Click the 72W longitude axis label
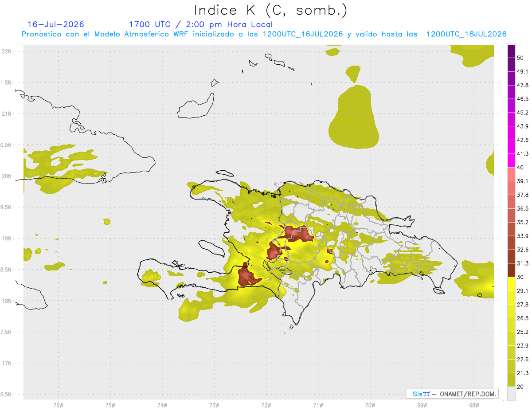This screenshot has height=411, width=532. (266, 405)
